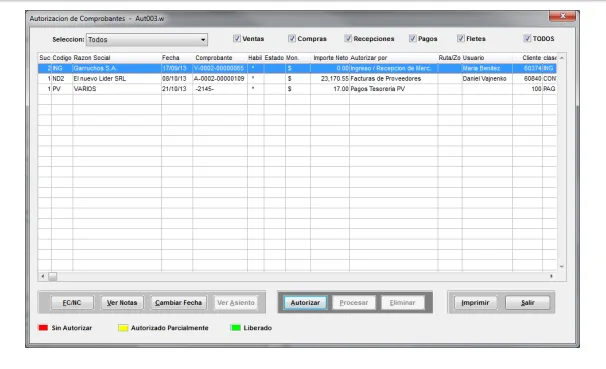
Task: Click the red Sin Autorizar legend swatch
Action: [x=43, y=328]
